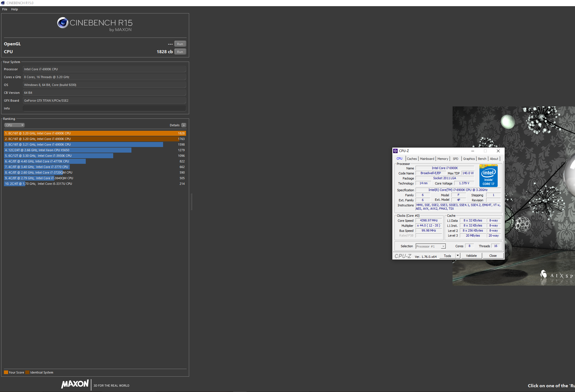This screenshot has width=575, height=392.
Task: Select the Core i7-3720QM ranking row
Action: click(x=95, y=172)
